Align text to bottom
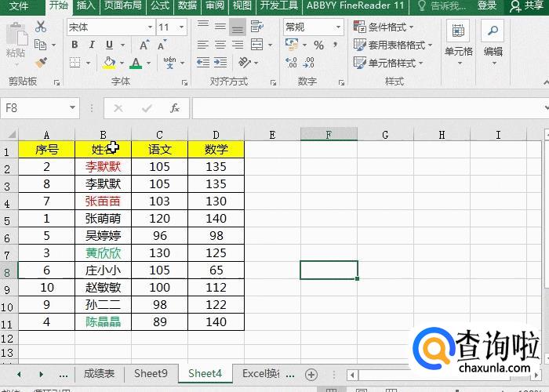Screen dimensions: 549x392 (x=238, y=27)
